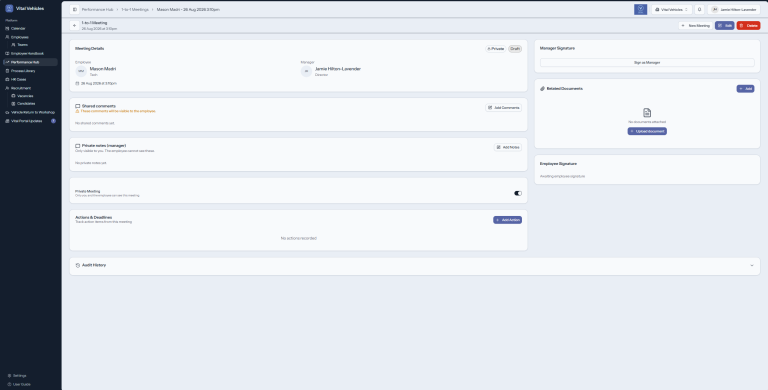Click 1-to-1 Meetings breadcrumb

coord(135,9)
